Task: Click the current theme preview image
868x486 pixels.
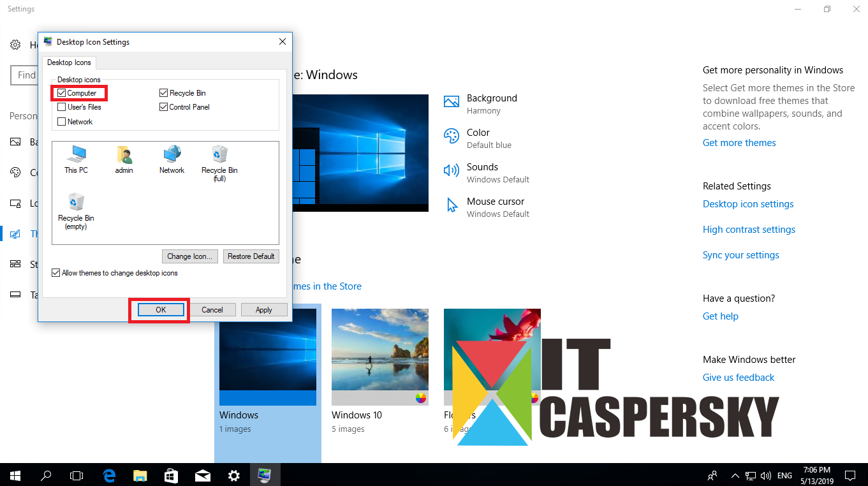Action: pyautogui.click(x=360, y=153)
